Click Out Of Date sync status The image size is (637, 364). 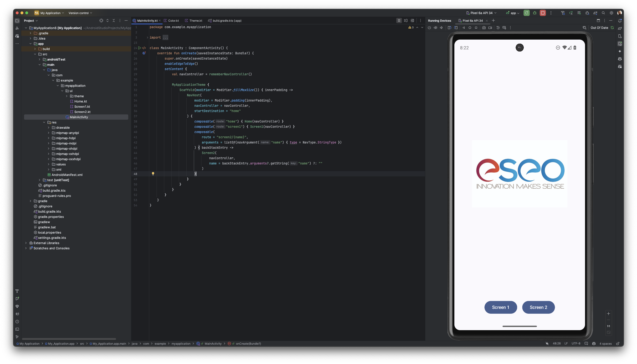pyautogui.click(x=599, y=28)
